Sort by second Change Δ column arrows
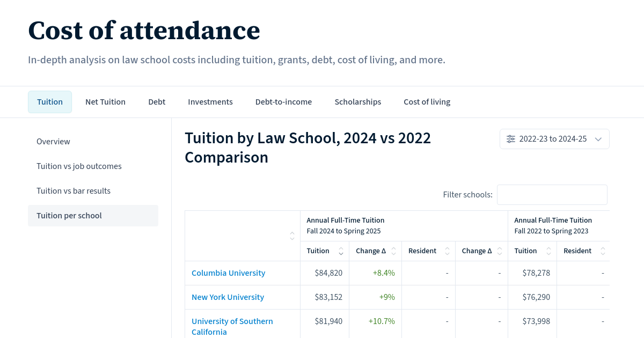The width and height of the screenshot is (644, 338). [x=500, y=251]
